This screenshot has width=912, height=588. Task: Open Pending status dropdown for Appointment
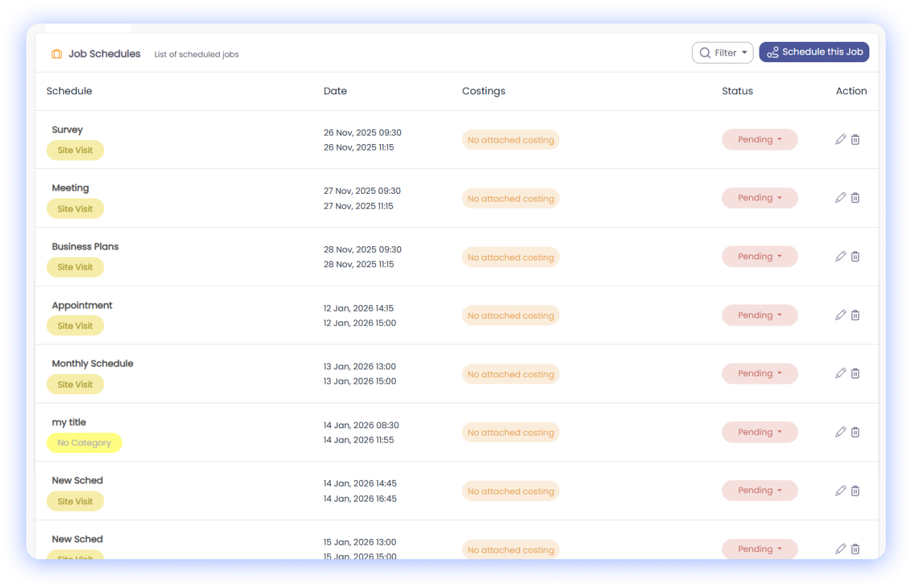(x=760, y=315)
